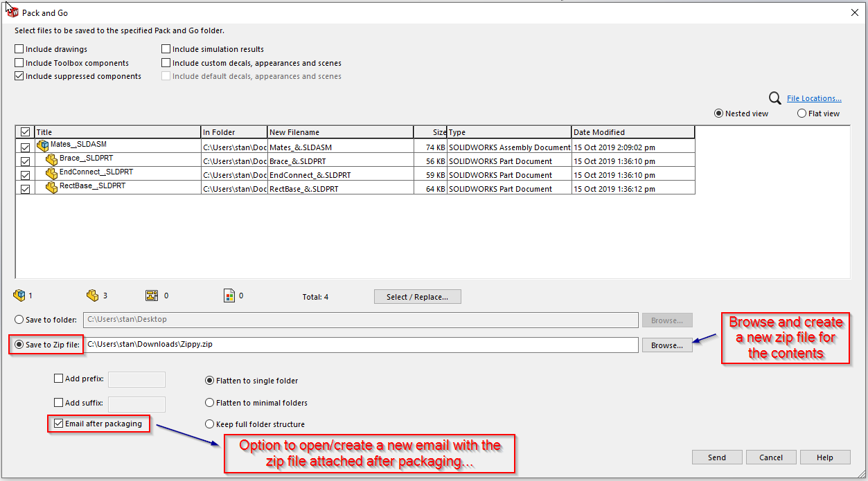This screenshot has width=868, height=481.
Task: Select the EndConnect__SLDPRT title text
Action: click(x=96, y=172)
